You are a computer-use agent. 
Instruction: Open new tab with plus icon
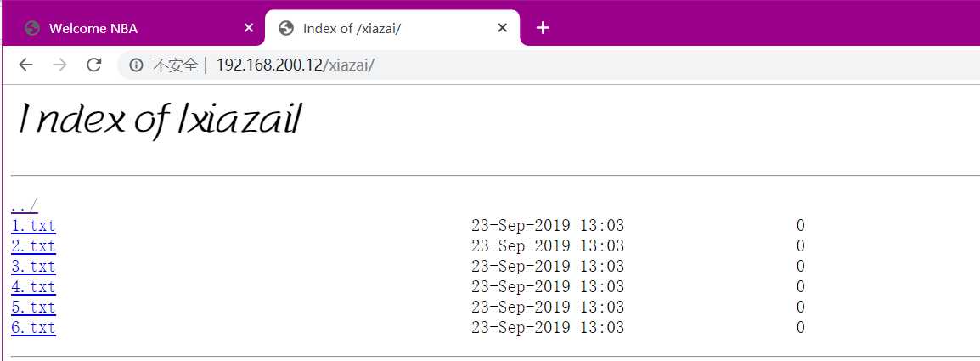click(543, 28)
